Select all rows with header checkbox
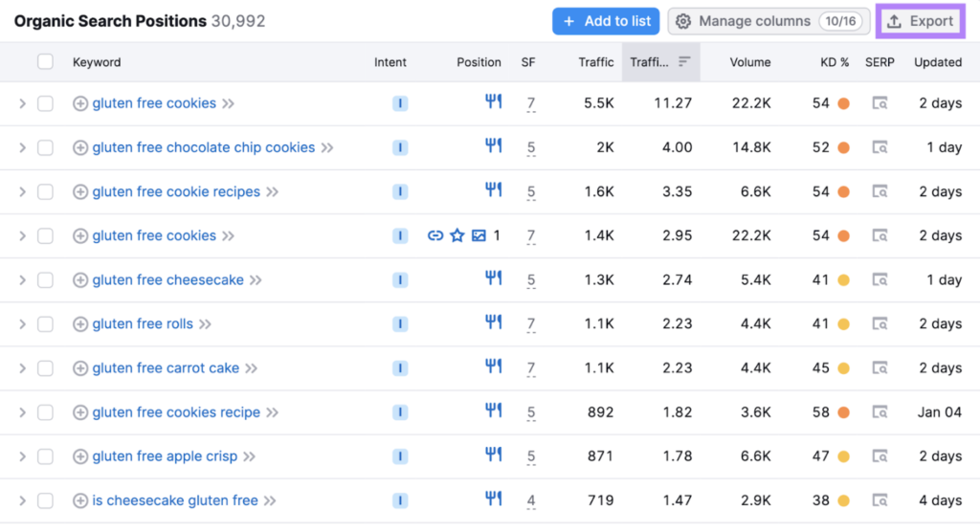Screen dimensions: 980x532 click(45, 62)
